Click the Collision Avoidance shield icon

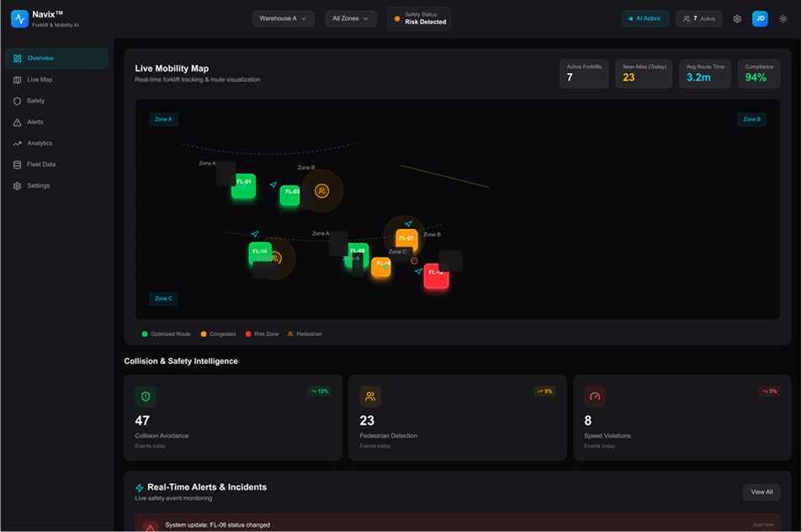[146, 396]
